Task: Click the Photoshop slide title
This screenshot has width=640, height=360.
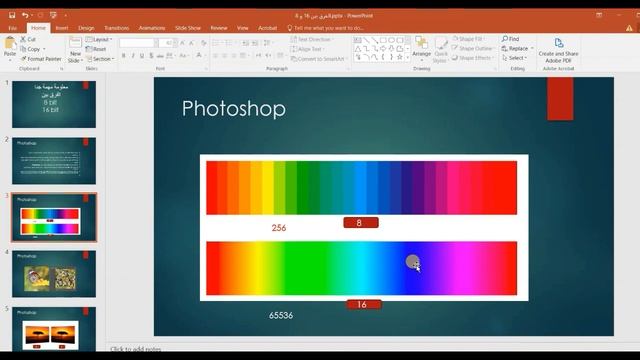Action: [234, 109]
